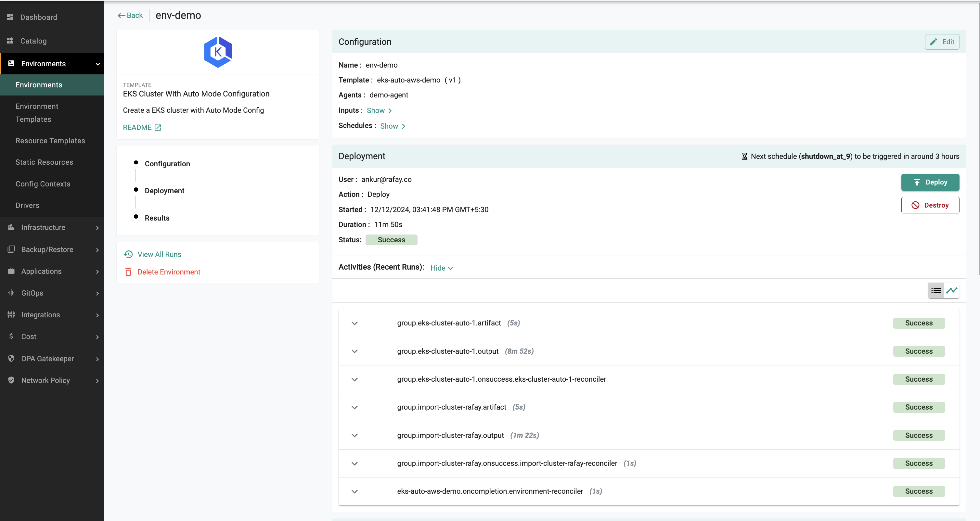The image size is (980, 521).
Task: Click the pencil icon on Edit button
Action: click(x=934, y=42)
